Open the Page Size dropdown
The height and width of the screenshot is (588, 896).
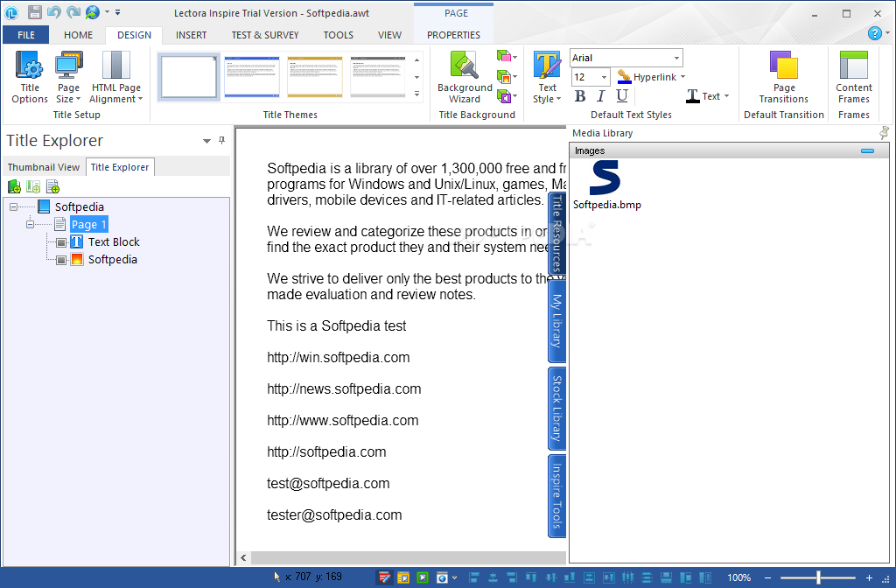[68, 77]
